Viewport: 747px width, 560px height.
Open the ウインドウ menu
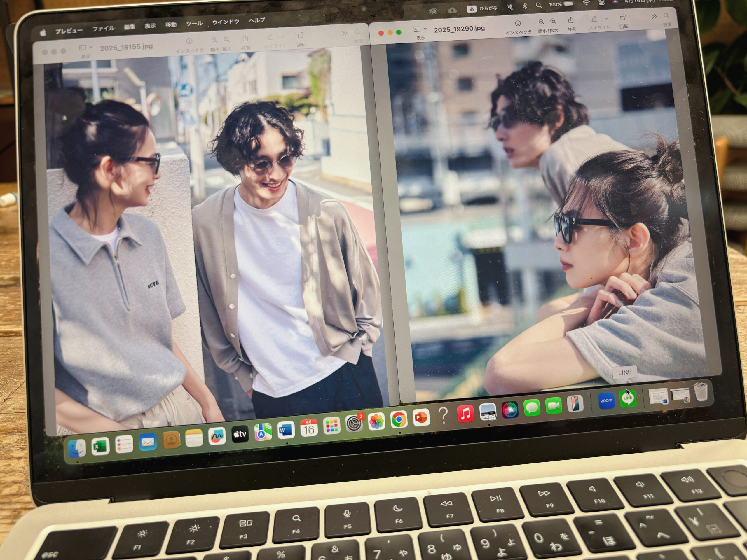(x=226, y=22)
